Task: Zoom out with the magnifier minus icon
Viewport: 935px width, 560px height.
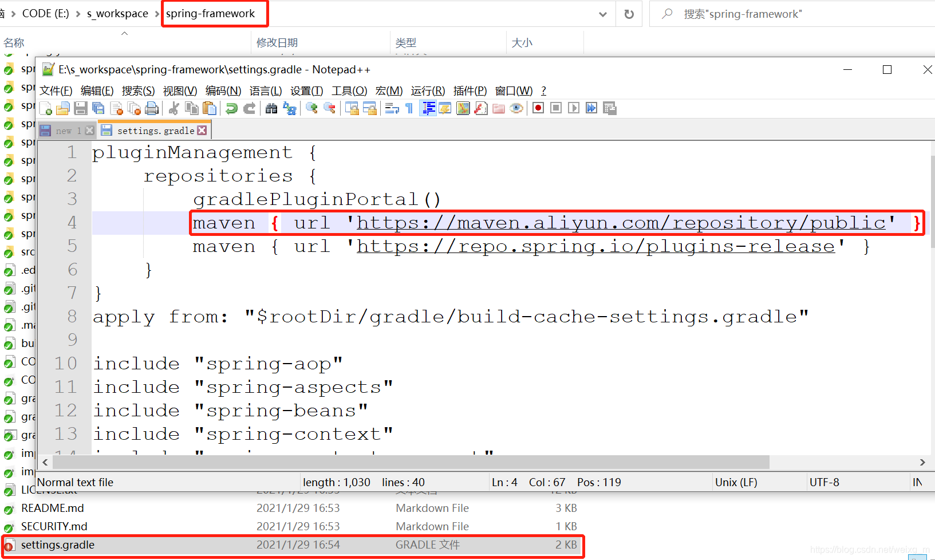Action: coord(330,108)
